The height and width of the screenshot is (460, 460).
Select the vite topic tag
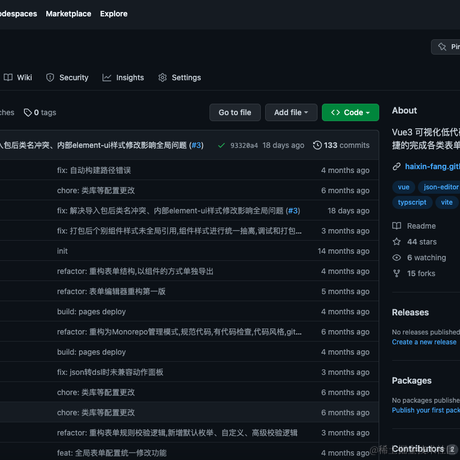pyautogui.click(x=447, y=202)
